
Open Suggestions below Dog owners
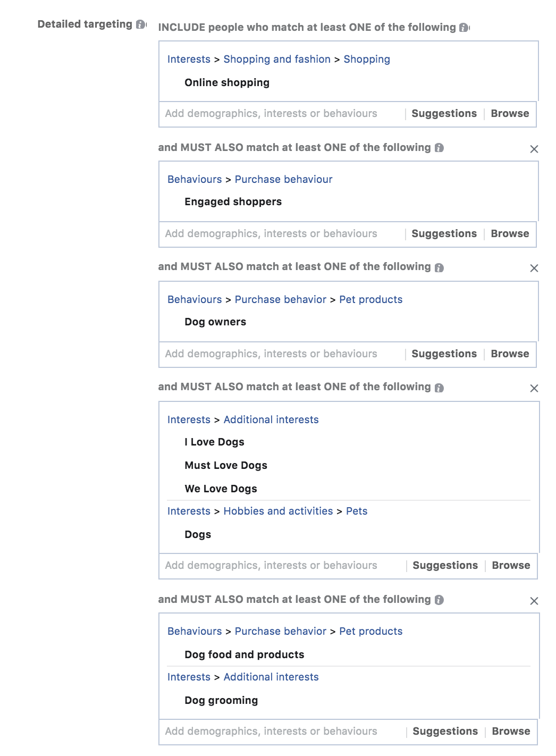tap(444, 354)
